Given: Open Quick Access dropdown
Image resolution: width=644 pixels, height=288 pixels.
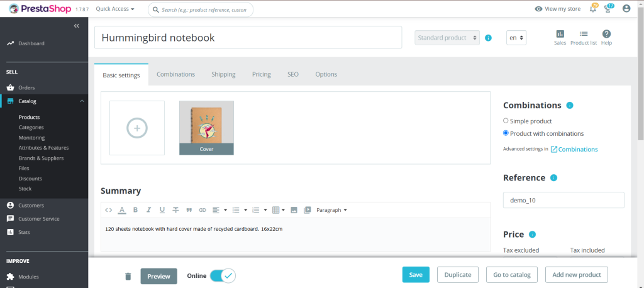Looking at the screenshot, I should pos(115,9).
